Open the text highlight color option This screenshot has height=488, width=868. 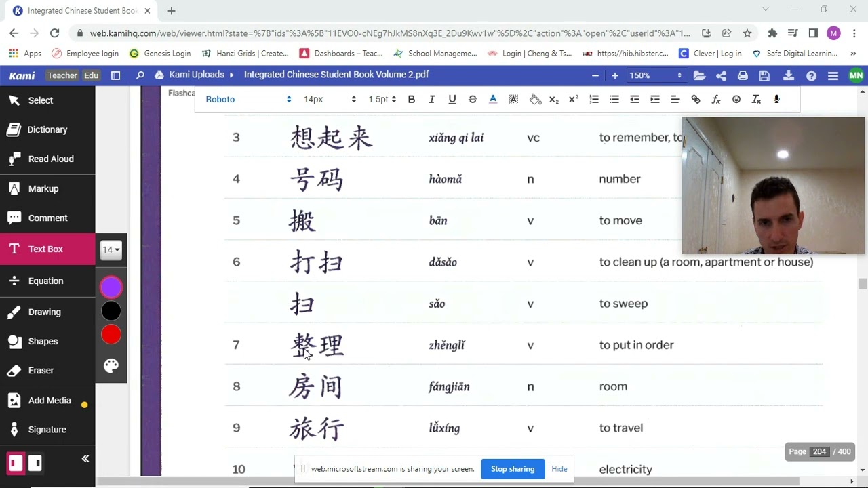pyautogui.click(x=513, y=100)
